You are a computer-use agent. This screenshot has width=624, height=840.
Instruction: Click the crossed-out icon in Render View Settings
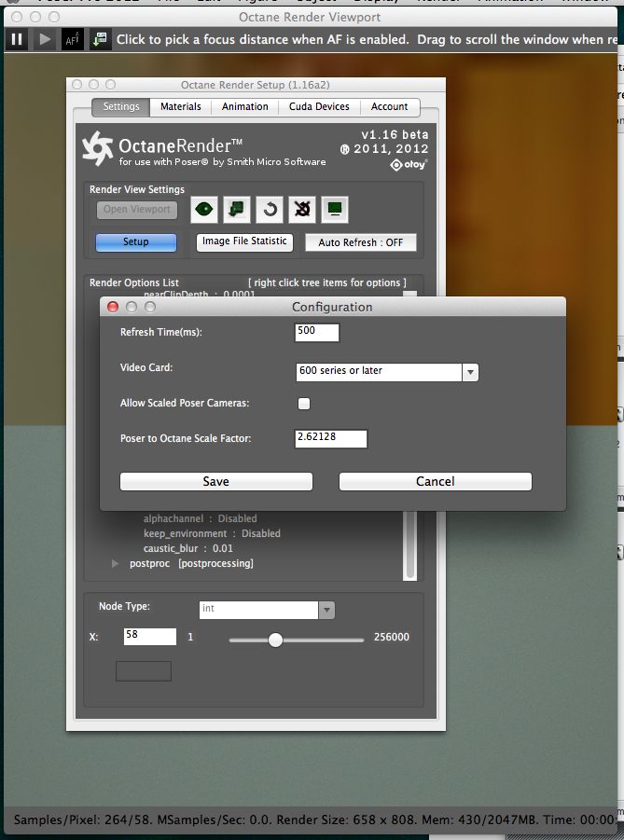pos(302,209)
